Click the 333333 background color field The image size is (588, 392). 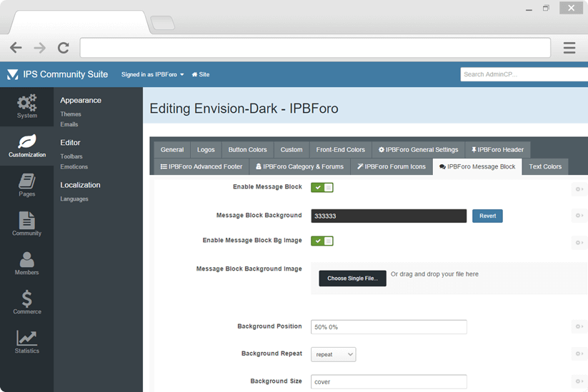[389, 216]
